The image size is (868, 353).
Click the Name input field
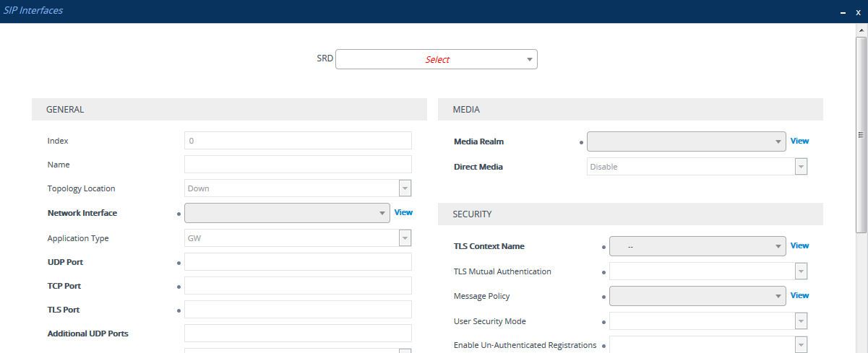(298, 165)
